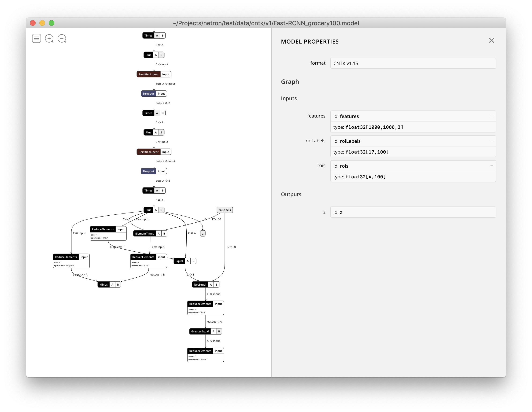Click input B of the Minus node
Image resolution: width=532 pixels, height=412 pixels.
coord(118,285)
